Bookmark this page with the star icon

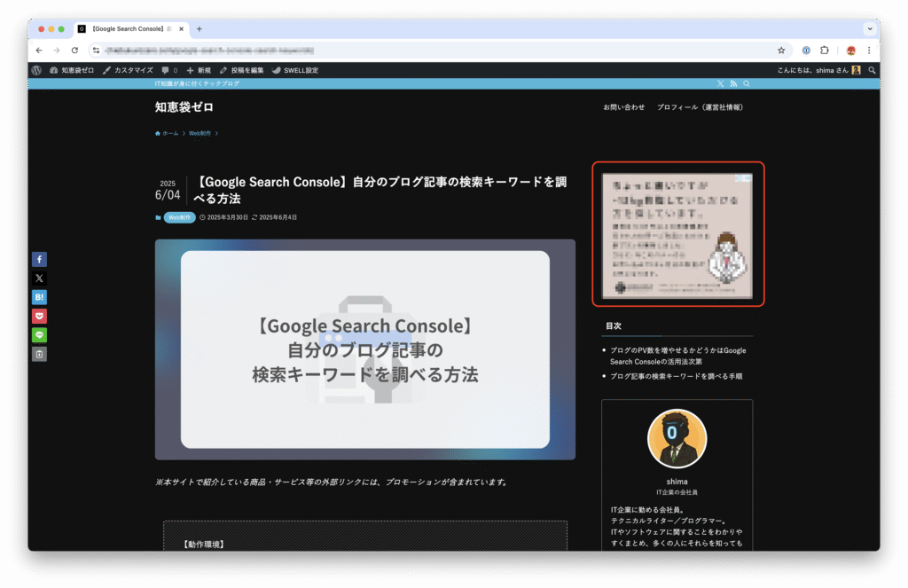click(x=781, y=51)
